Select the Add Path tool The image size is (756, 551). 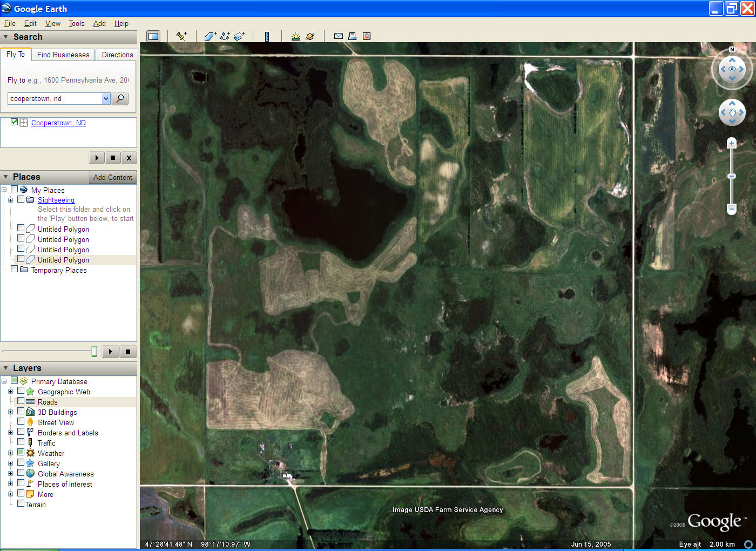225,36
